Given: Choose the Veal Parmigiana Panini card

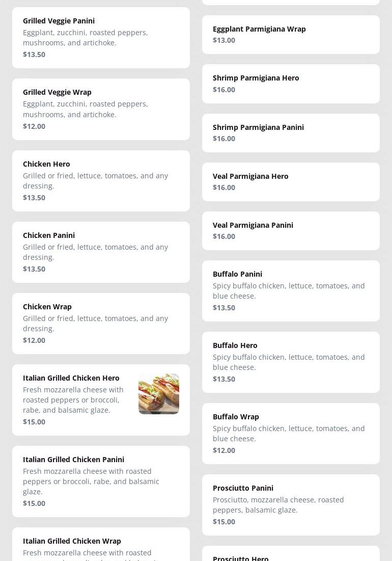Looking at the screenshot, I should point(291,230).
